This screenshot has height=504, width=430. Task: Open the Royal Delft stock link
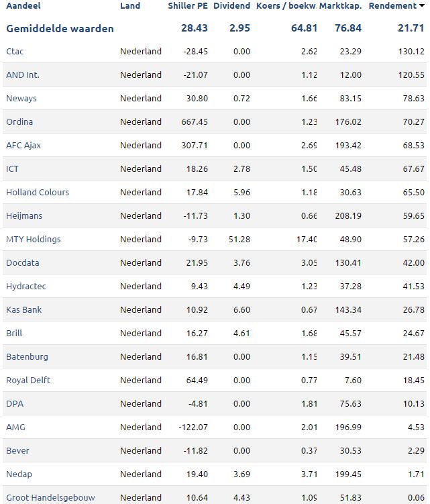point(28,380)
